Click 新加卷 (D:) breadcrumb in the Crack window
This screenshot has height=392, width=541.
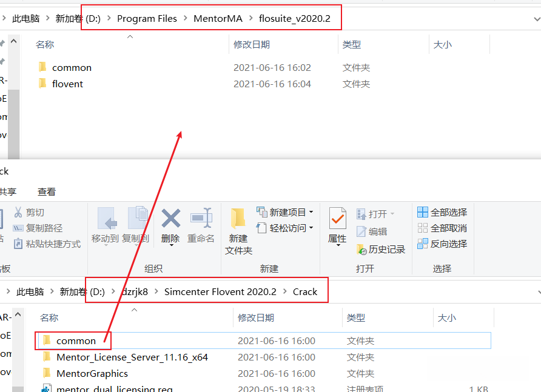82,291
